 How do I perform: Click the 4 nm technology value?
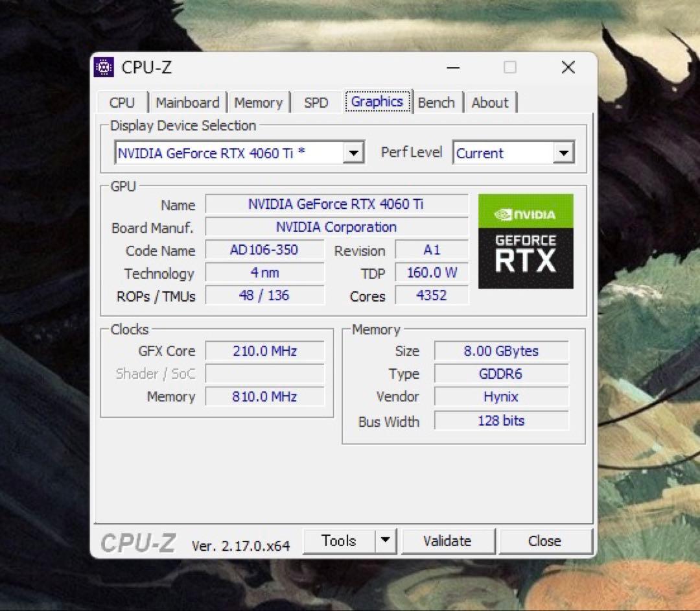(264, 272)
